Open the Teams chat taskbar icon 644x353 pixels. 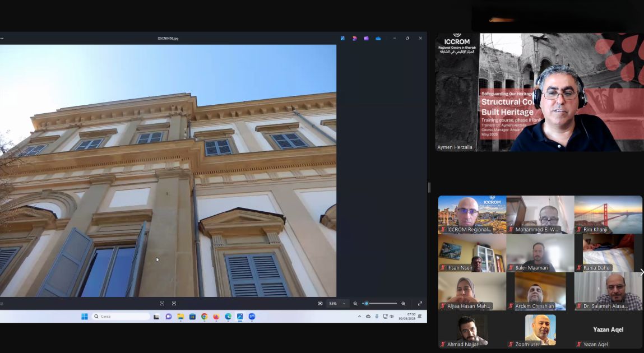coord(168,317)
